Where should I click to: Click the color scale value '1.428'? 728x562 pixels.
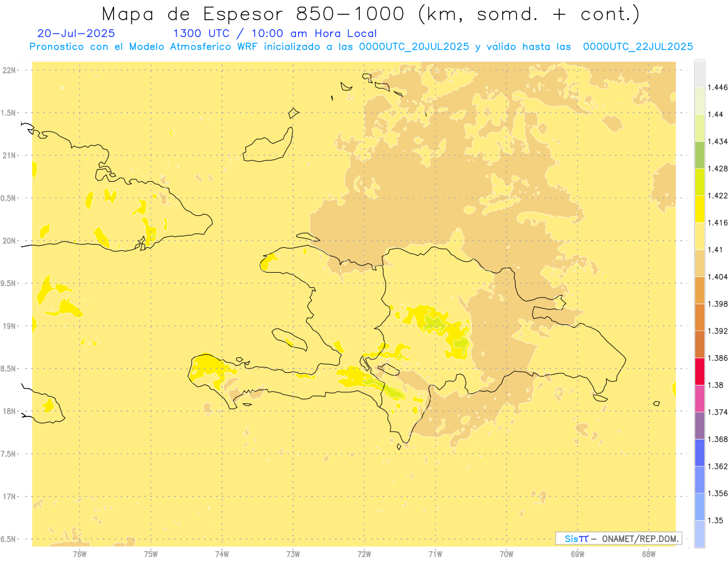click(x=717, y=169)
